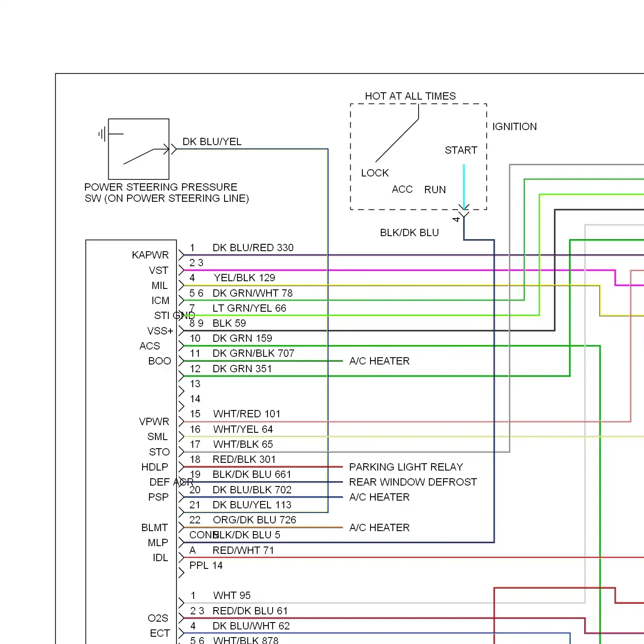Click wire label 'DK BLU/YEL 113'

pyautogui.click(x=252, y=505)
